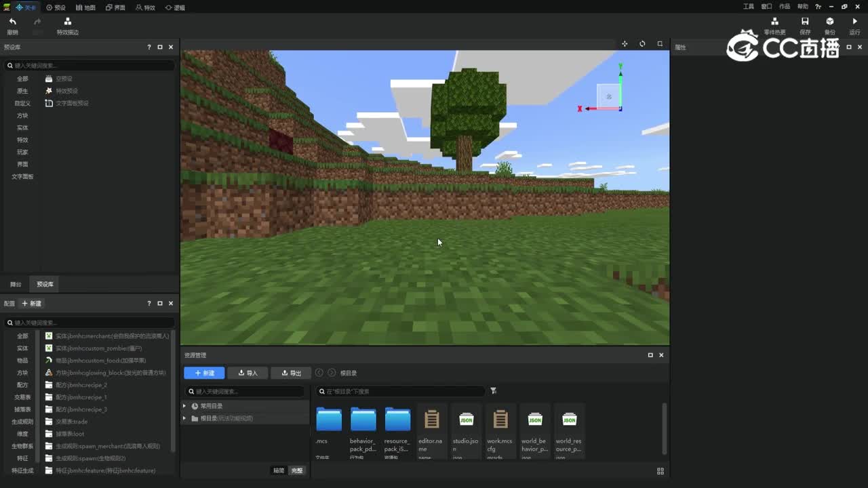868x488 pixels.
Task: Open the 特效 tab in top bar
Action: [145, 7]
